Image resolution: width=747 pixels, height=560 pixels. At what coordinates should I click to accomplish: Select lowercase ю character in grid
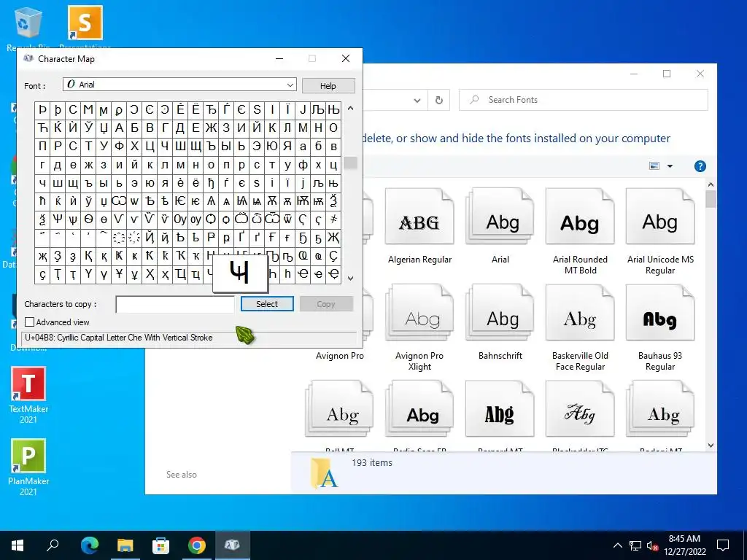point(150,183)
